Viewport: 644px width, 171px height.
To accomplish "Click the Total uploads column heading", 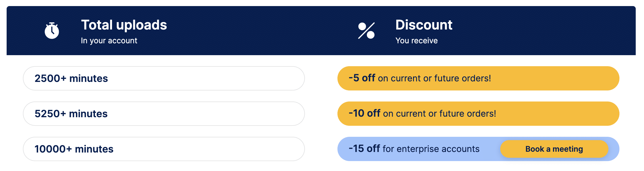I will coord(124,25).
